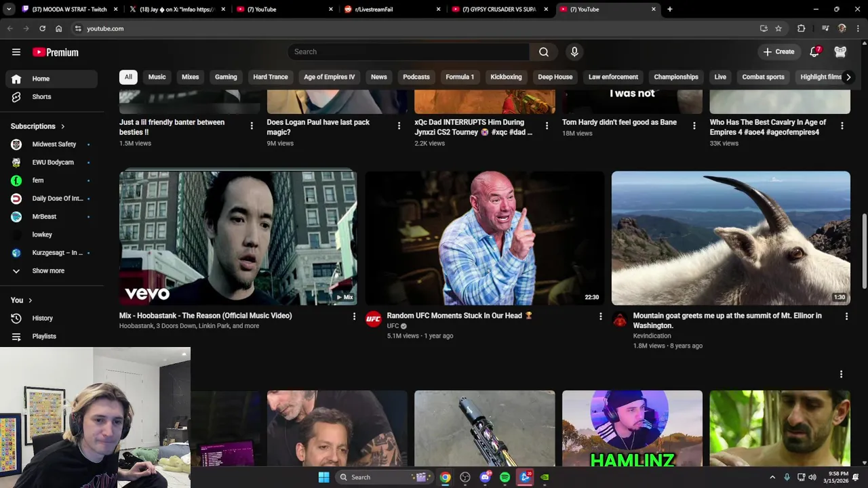Expand the You section chevron
The width and height of the screenshot is (868, 488).
pos(30,300)
